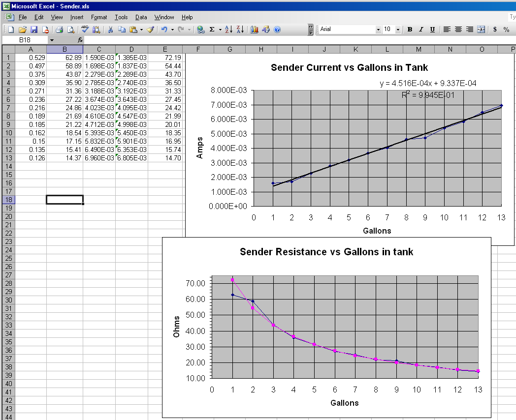Run the ABC spelling check
516x420 pixels.
(x=85, y=30)
